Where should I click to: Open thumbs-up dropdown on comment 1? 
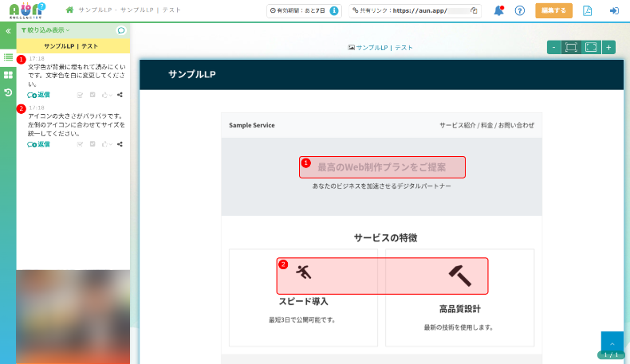(107, 95)
